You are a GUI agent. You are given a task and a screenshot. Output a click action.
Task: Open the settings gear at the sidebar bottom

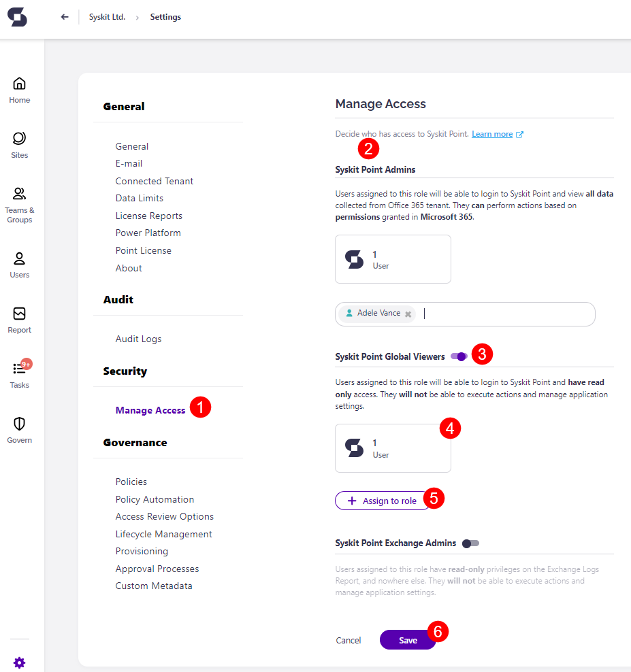19,662
